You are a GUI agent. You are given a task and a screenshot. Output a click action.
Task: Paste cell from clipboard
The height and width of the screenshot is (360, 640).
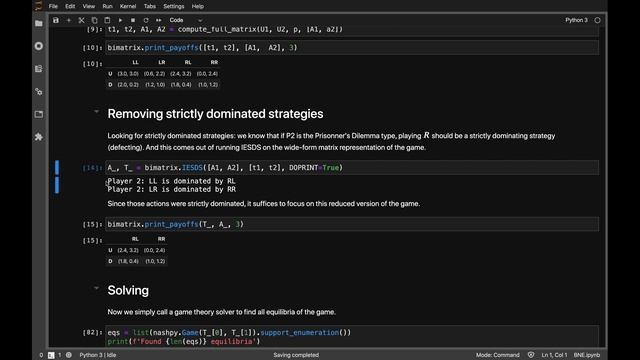107,20
